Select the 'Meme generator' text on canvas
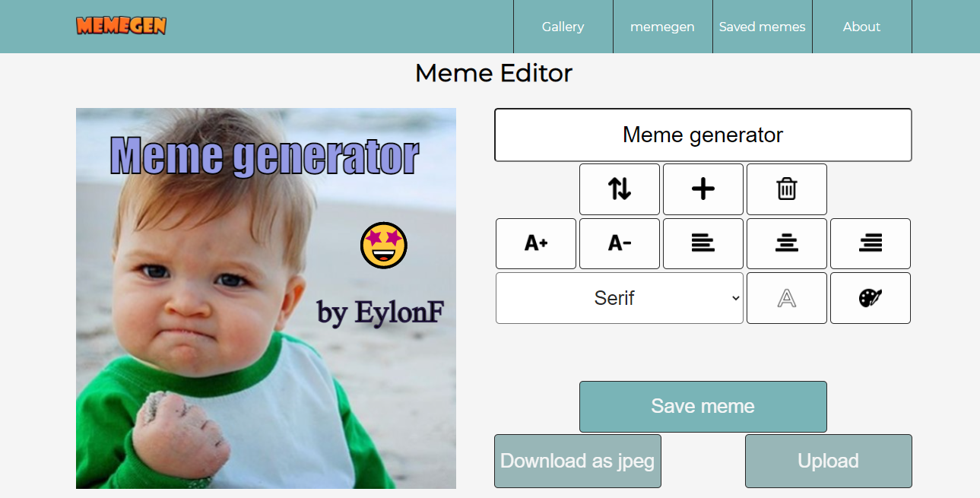Viewport: 980px width, 498px height. [x=265, y=157]
